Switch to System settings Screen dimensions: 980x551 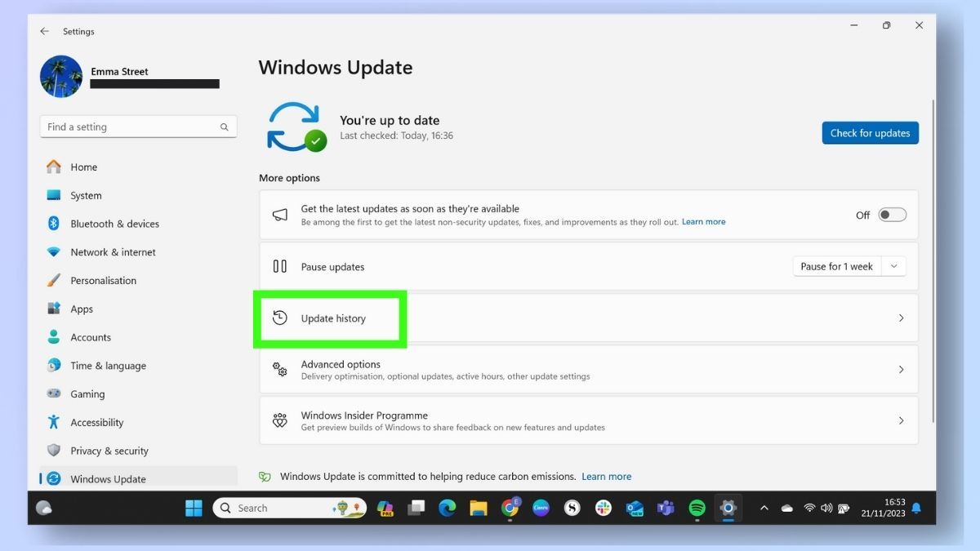(x=87, y=195)
